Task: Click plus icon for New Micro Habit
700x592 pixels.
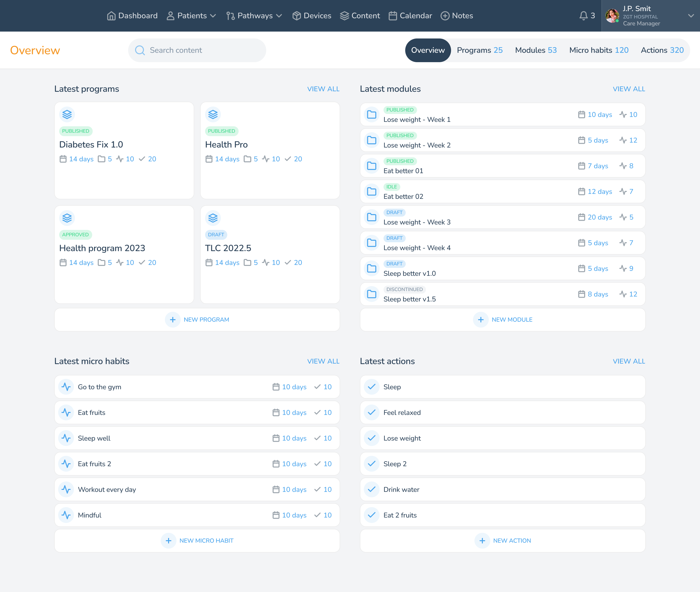Action: 168,541
